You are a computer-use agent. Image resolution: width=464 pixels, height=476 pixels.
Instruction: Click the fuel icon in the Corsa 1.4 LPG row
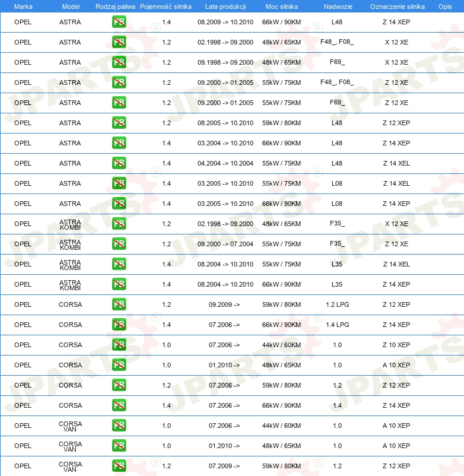coord(119,325)
